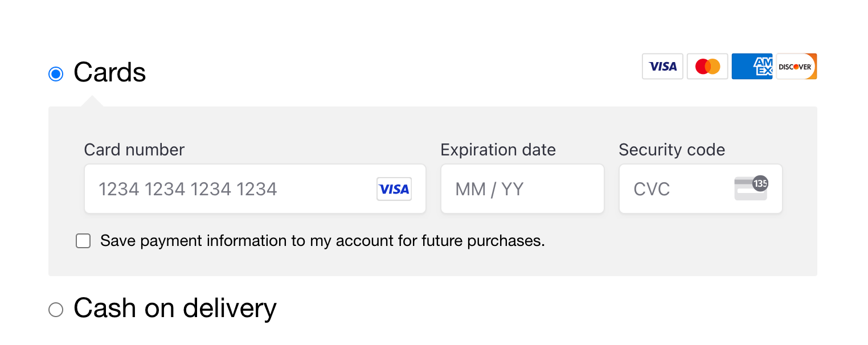Click the 'Security code' field label
This screenshot has width=868, height=345.
[672, 150]
